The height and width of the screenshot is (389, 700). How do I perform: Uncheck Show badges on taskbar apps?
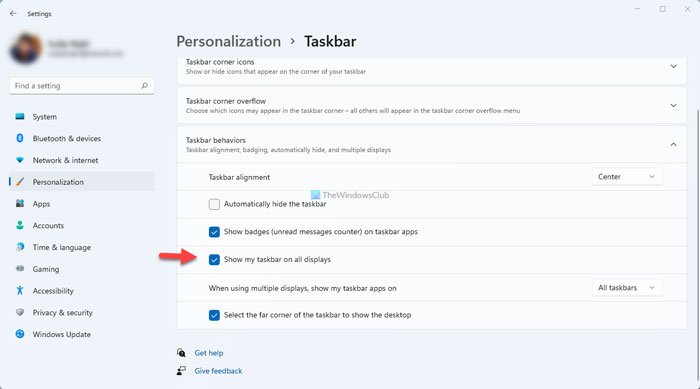pos(214,232)
